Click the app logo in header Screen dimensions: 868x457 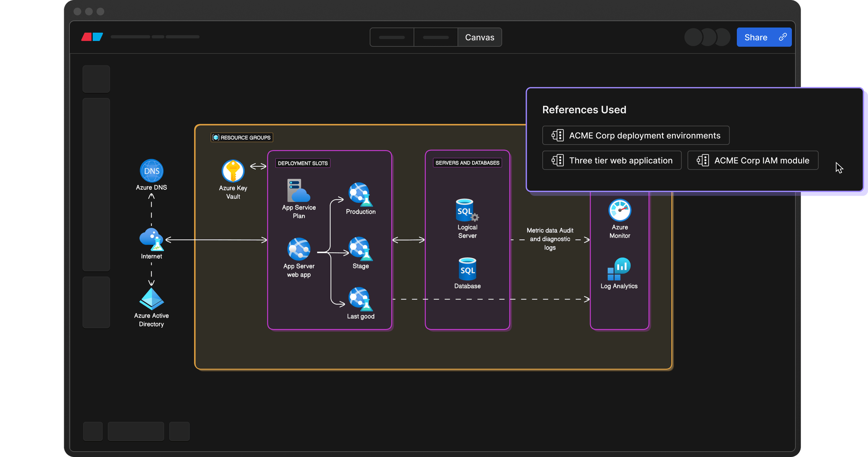[92, 37]
